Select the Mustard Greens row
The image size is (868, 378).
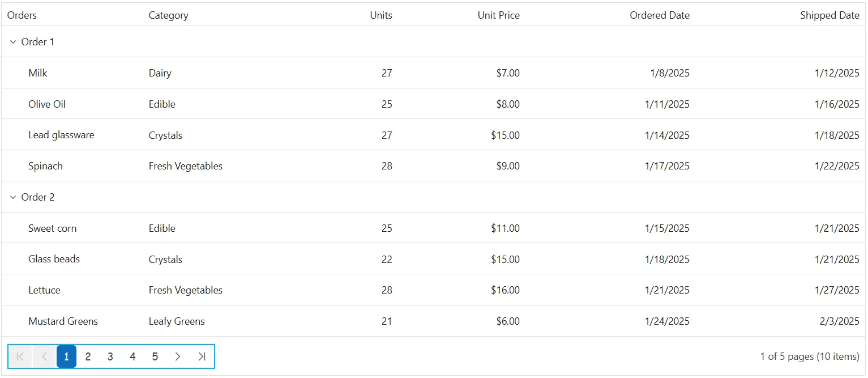(x=433, y=321)
